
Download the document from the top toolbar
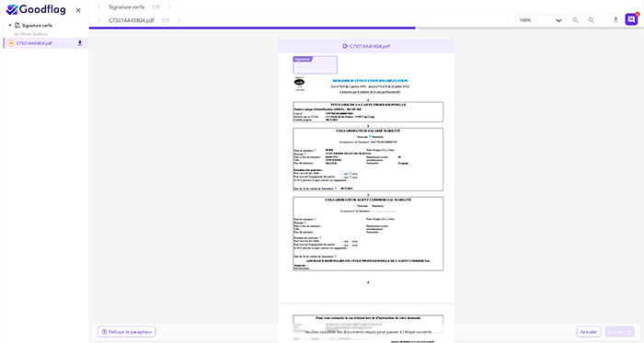[x=615, y=19]
